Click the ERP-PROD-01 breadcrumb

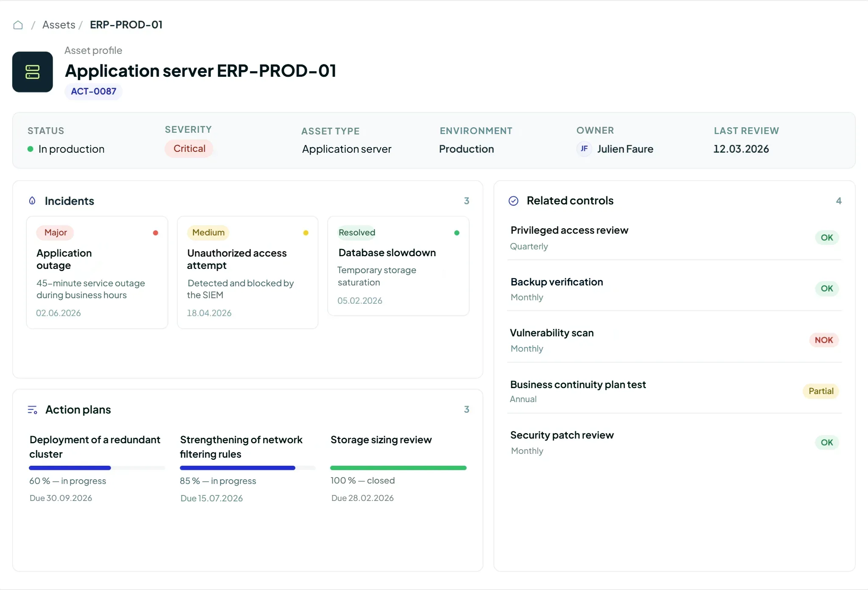126,25
